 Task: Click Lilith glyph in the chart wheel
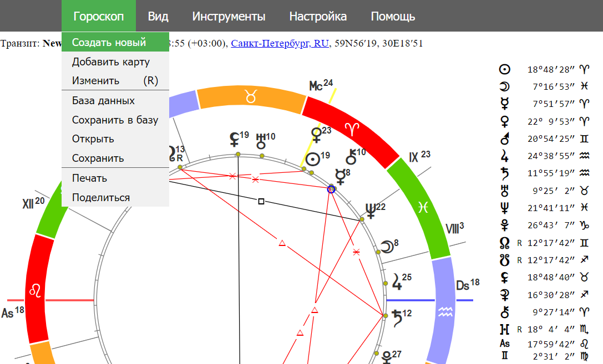point(234,140)
